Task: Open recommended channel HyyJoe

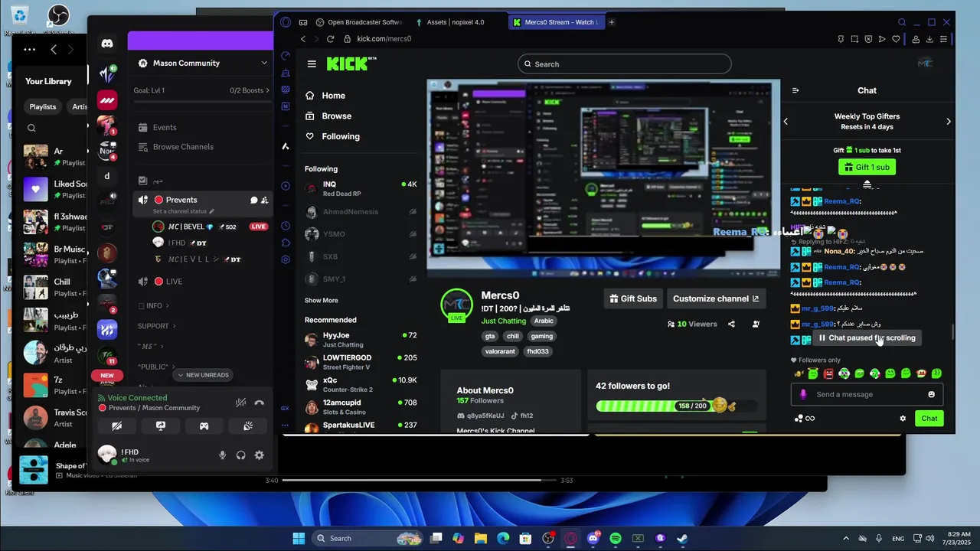Action: [361, 340]
